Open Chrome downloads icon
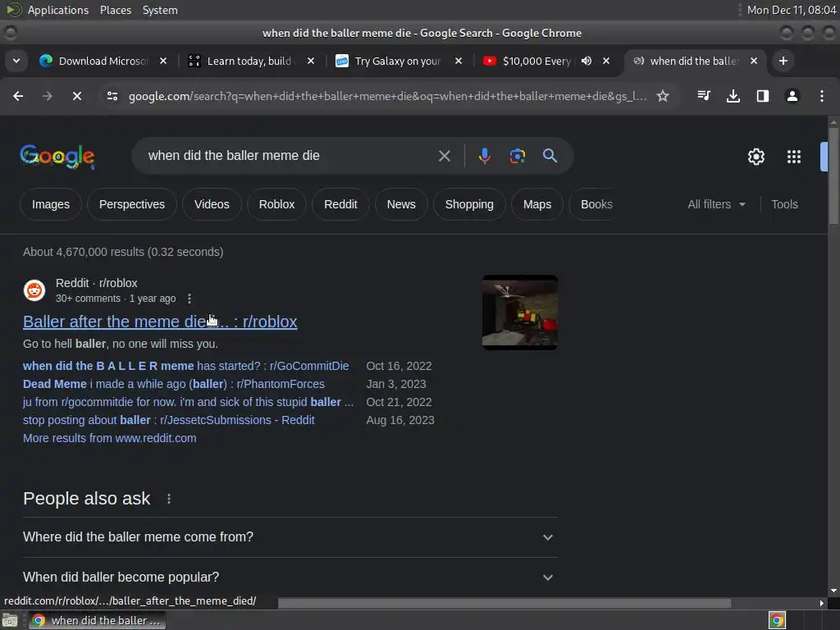Viewport: 840px width, 630px height. pos(733,96)
